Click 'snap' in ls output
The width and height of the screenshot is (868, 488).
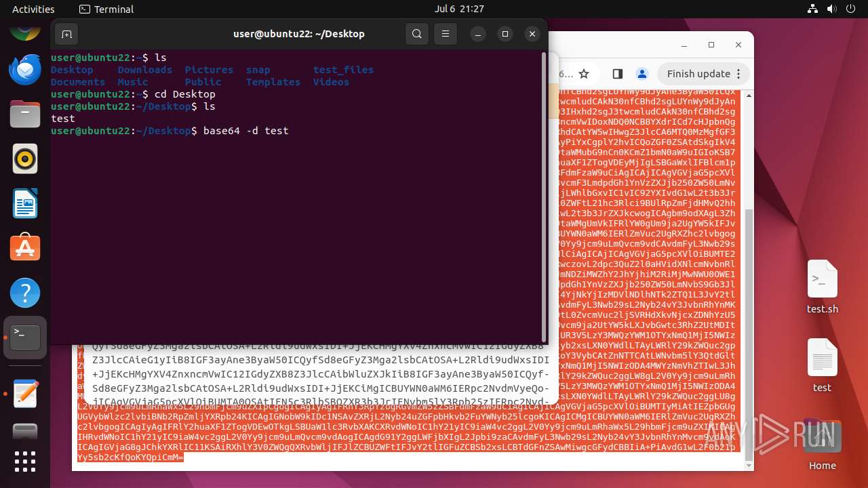[258, 69]
